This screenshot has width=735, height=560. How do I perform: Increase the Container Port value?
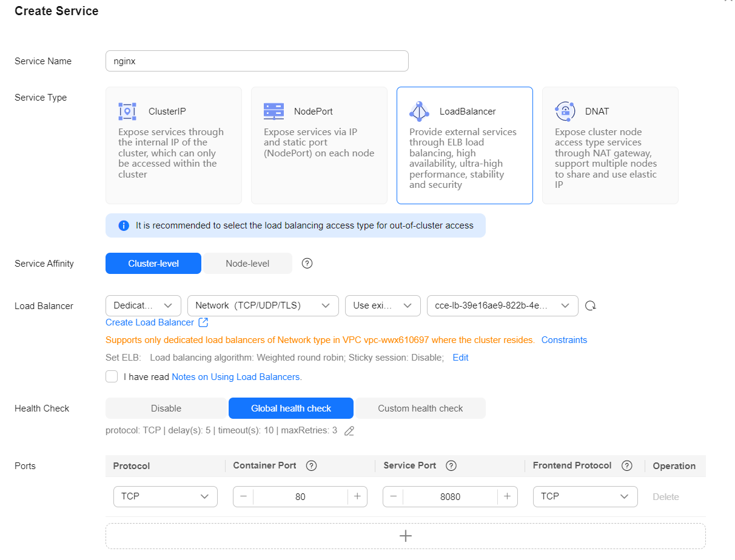357,496
